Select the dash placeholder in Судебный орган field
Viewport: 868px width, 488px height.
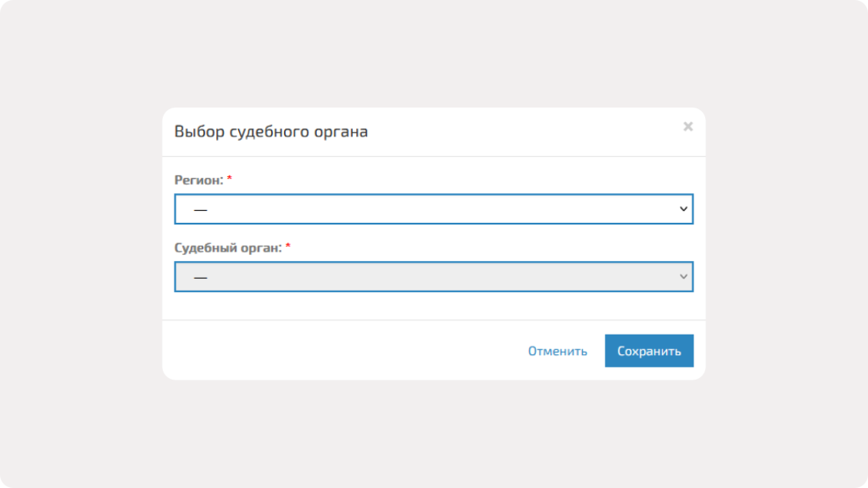point(201,277)
